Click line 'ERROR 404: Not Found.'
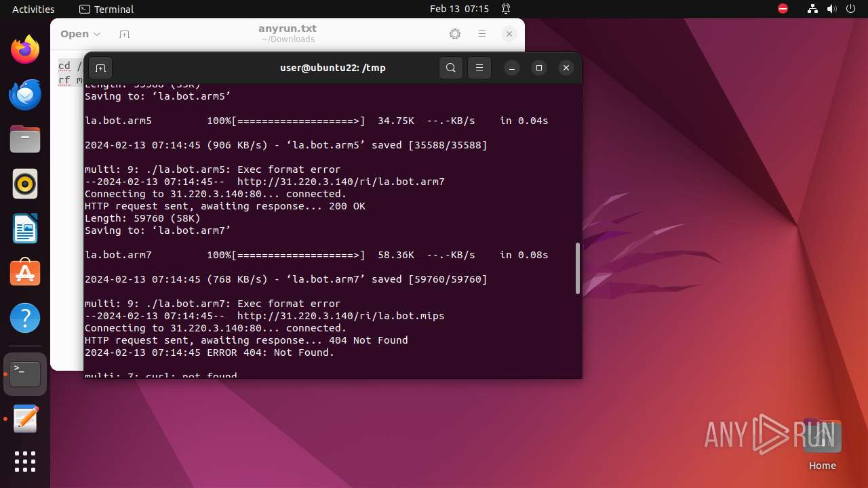 click(210, 352)
